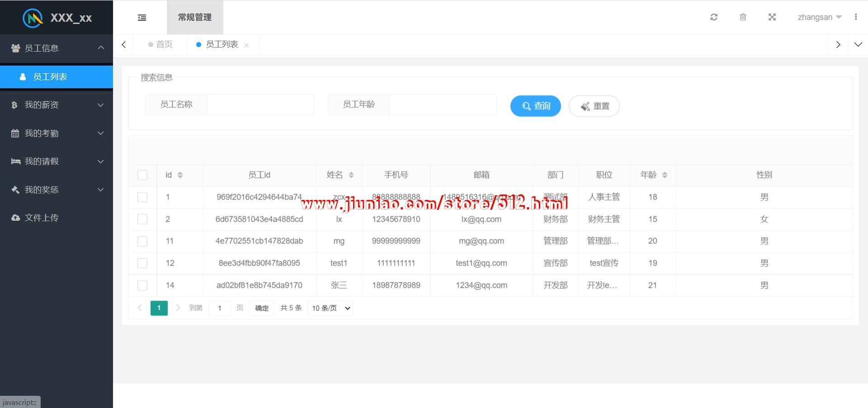Open the zhangsan user dropdown
Image resolution: width=868 pixels, height=408 pixels.
(819, 17)
